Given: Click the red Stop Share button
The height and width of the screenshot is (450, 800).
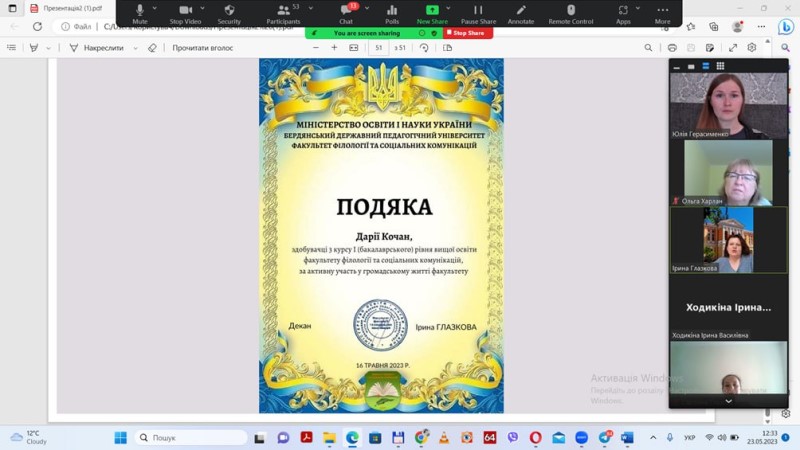Looking at the screenshot, I should (x=468, y=33).
